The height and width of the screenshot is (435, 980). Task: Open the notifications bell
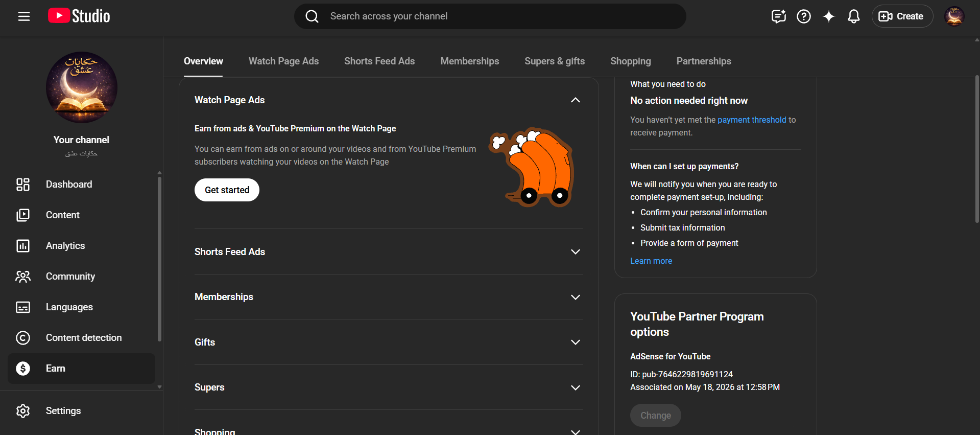[854, 16]
